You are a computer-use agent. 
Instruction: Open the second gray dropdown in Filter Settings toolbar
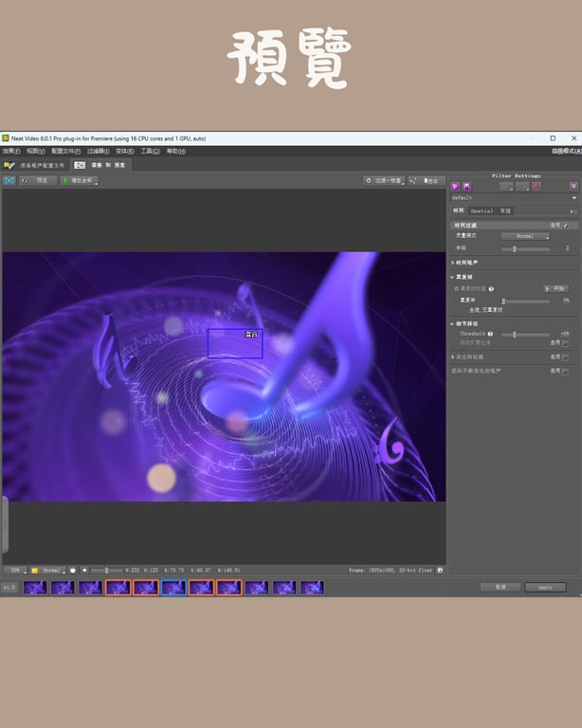[x=522, y=187]
